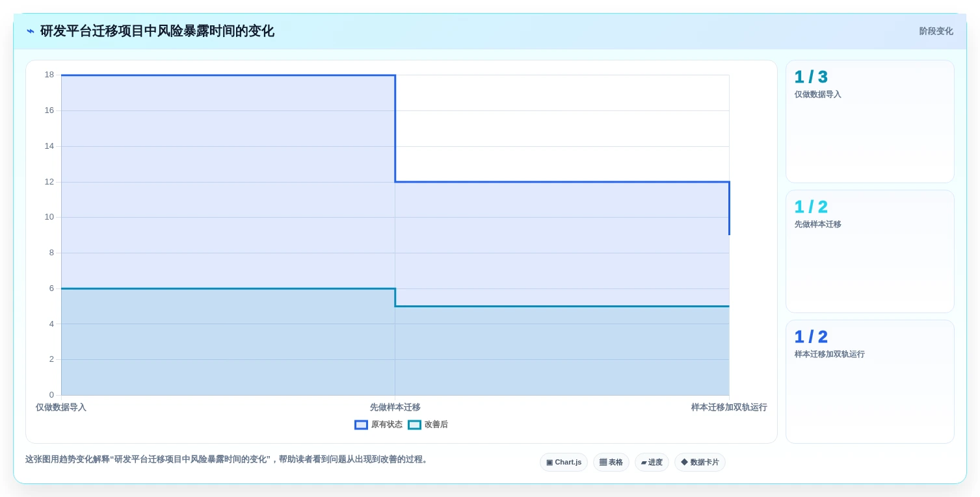This screenshot has height=497, width=980.
Task: Open the 先做样本迁移 card showing 1 / 2
Action: (x=870, y=251)
